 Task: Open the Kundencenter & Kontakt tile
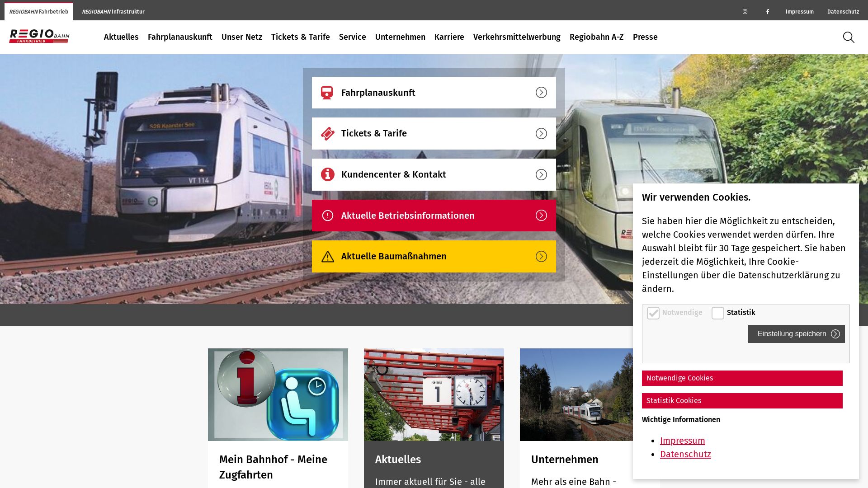pos(434,175)
